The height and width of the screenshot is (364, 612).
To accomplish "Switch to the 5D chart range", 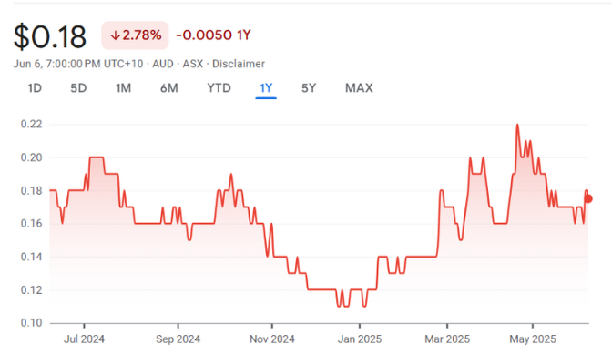I will [78, 88].
